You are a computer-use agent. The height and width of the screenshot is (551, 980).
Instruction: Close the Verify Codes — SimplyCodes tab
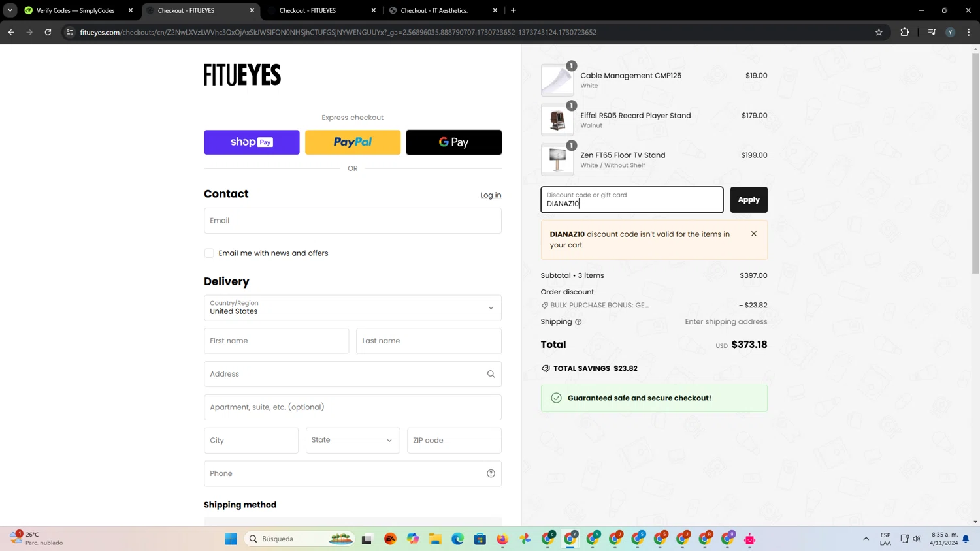click(x=131, y=10)
